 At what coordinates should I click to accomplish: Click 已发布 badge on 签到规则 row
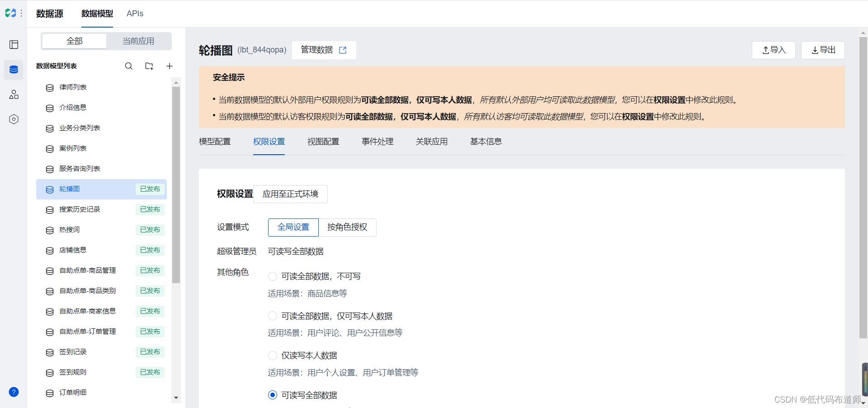[150, 372]
